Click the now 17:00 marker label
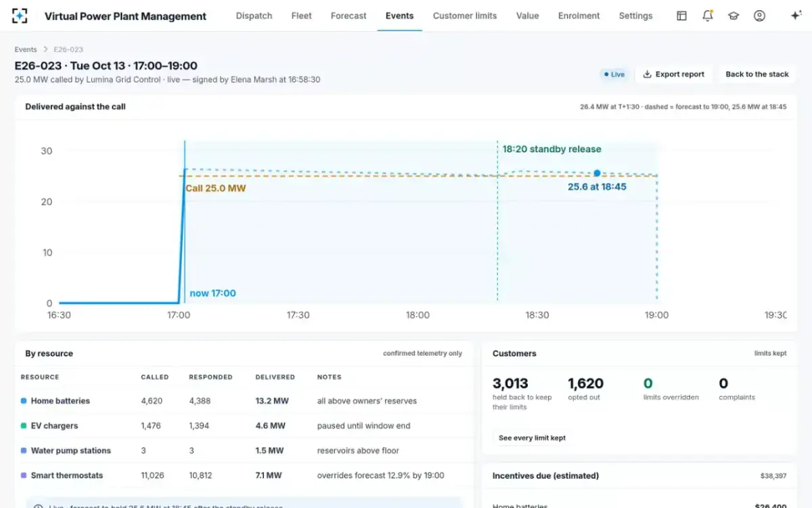 point(212,293)
